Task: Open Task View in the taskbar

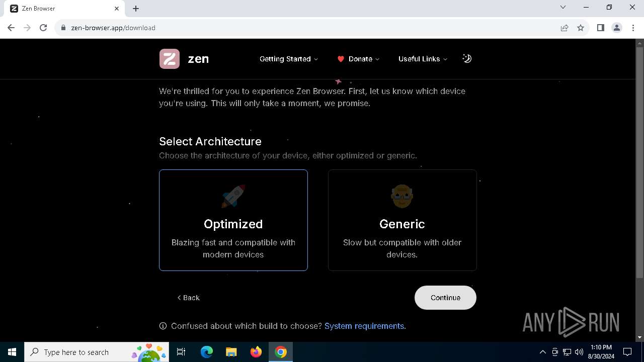Action: coord(181,352)
